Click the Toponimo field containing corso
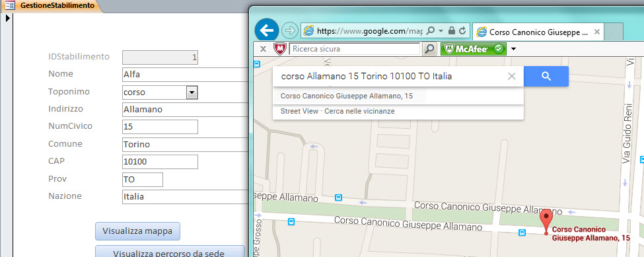Screen dimensions: 644x257 [x=155, y=92]
